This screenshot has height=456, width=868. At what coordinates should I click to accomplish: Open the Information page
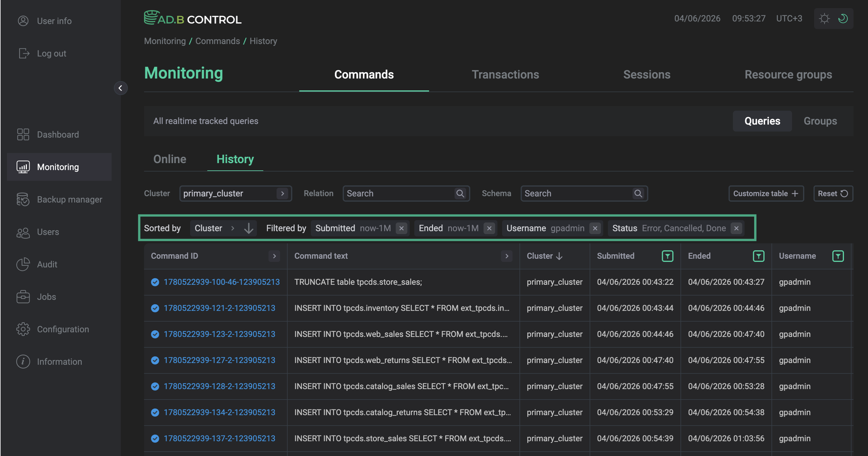pos(49,362)
